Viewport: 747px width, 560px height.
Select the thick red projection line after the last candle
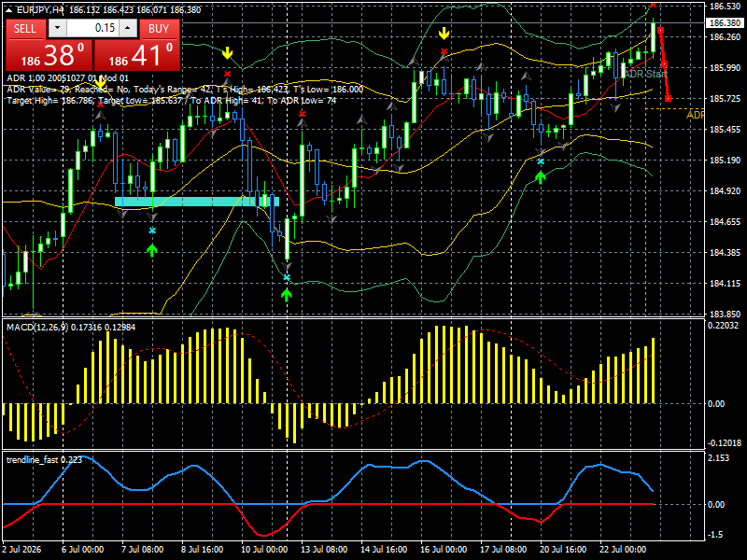tap(665, 64)
